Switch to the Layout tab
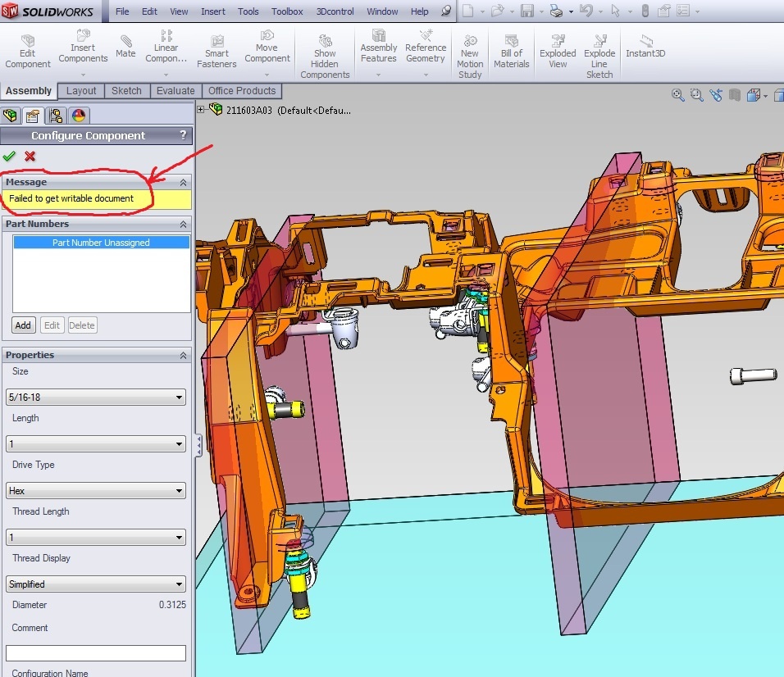Screen dimensions: 784x677 [81, 91]
